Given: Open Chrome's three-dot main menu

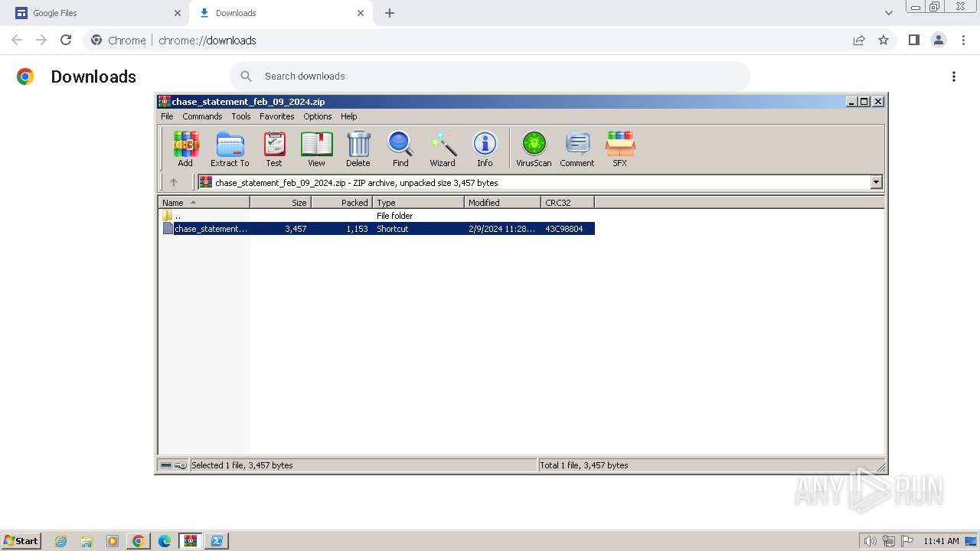Looking at the screenshot, I should [963, 40].
